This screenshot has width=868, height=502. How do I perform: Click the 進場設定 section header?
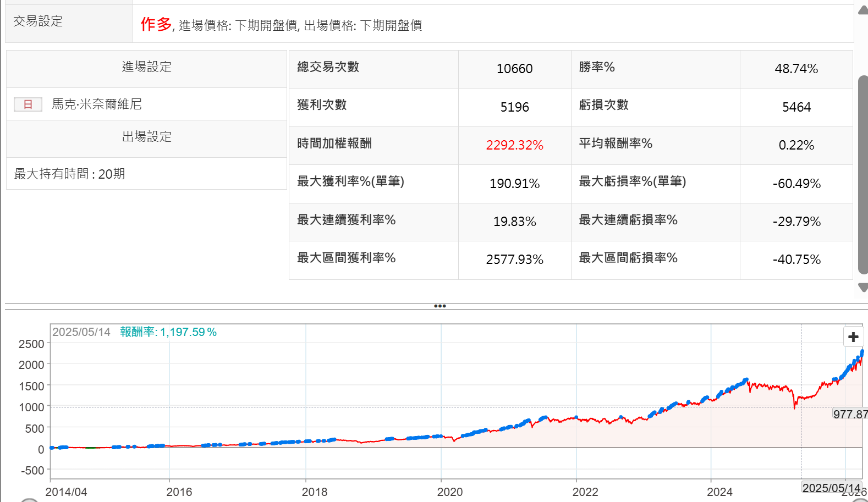(x=146, y=67)
